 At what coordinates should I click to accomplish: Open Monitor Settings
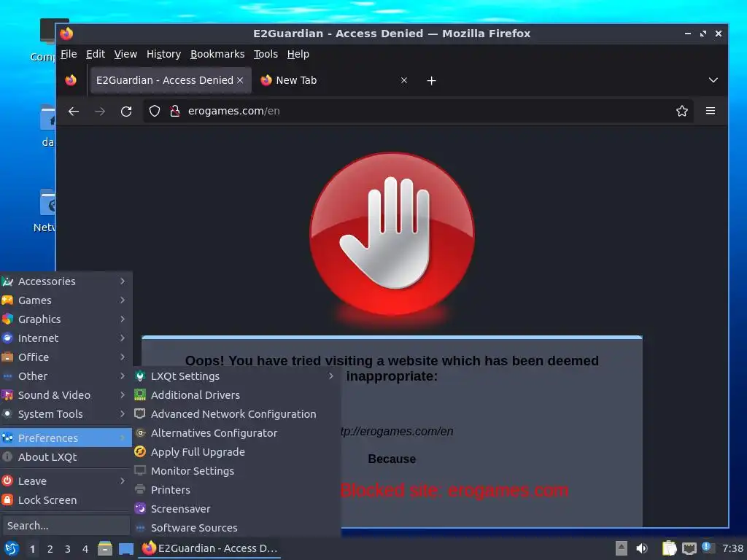[x=236, y=471]
